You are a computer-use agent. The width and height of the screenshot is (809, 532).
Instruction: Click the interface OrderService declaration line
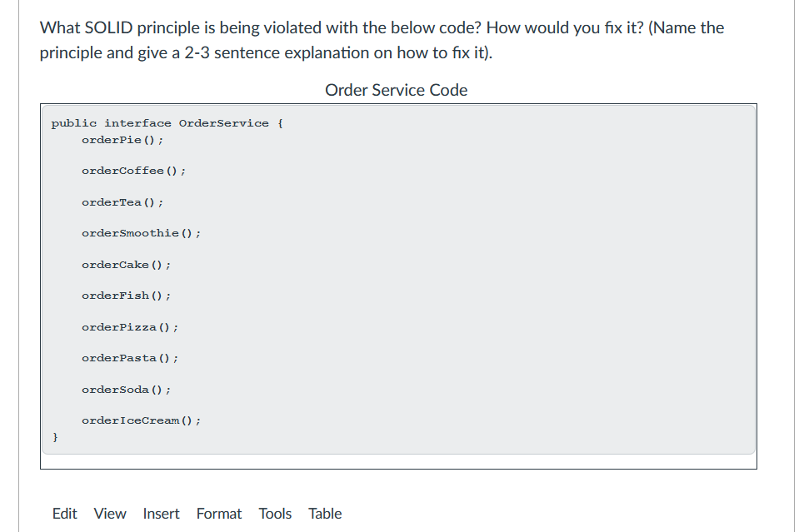point(167,122)
